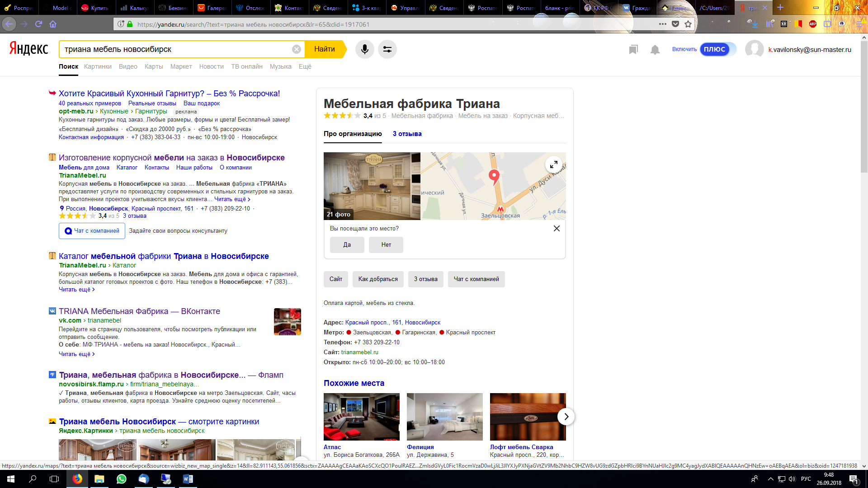Reload the page with the refresh icon

pos(38,24)
